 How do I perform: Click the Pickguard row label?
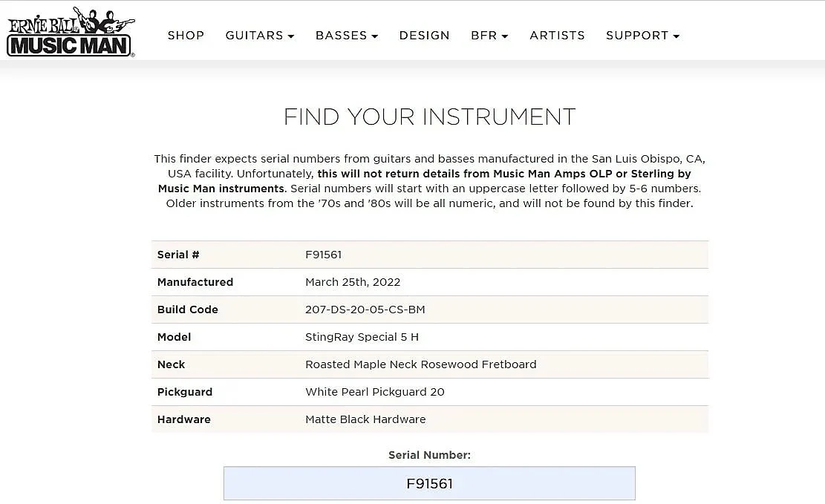[x=185, y=392]
